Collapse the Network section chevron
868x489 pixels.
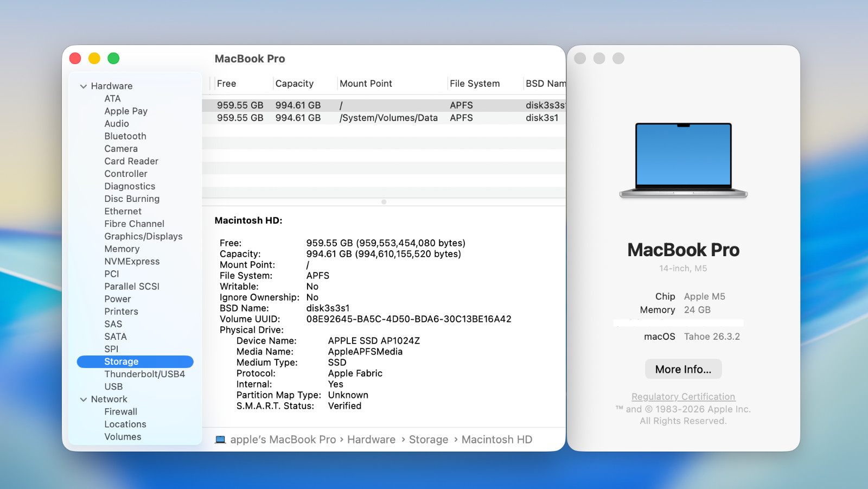pos(84,399)
